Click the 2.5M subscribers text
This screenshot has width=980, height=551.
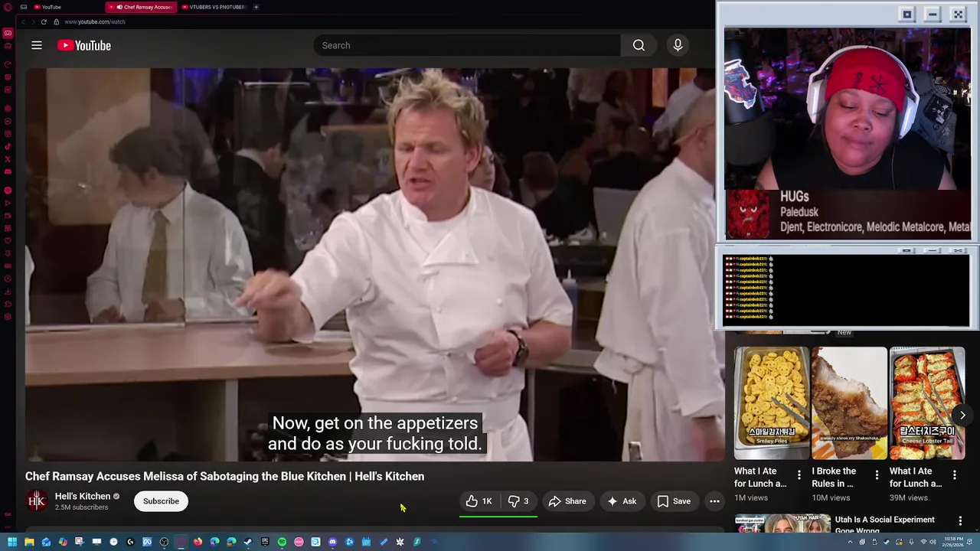(x=81, y=507)
